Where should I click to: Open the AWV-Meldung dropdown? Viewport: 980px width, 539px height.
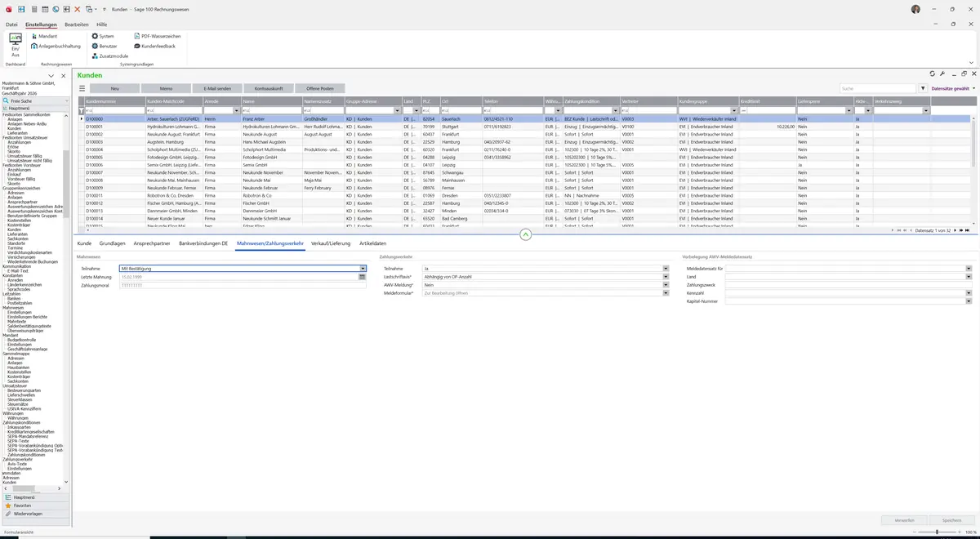[667, 284]
